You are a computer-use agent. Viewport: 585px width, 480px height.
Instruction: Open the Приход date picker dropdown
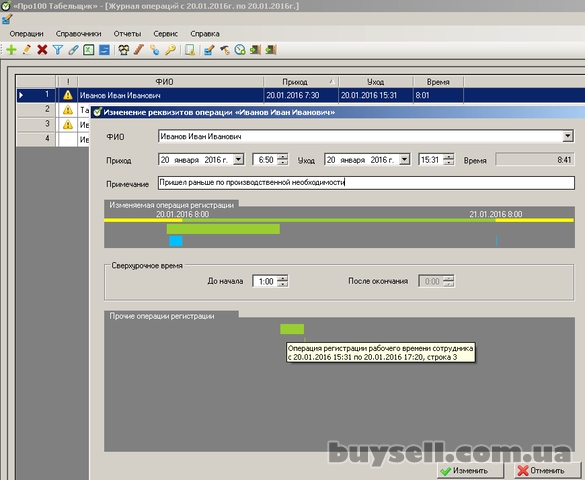click(238, 160)
